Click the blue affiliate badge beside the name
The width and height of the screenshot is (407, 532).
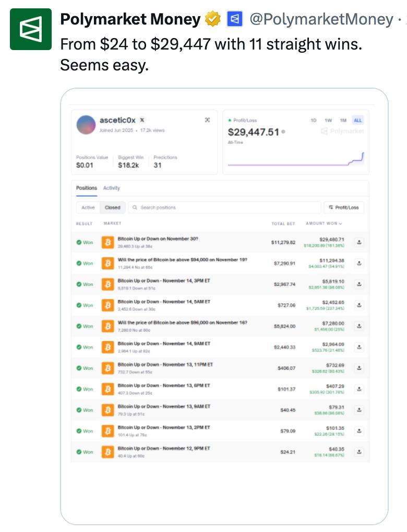pyautogui.click(x=234, y=20)
